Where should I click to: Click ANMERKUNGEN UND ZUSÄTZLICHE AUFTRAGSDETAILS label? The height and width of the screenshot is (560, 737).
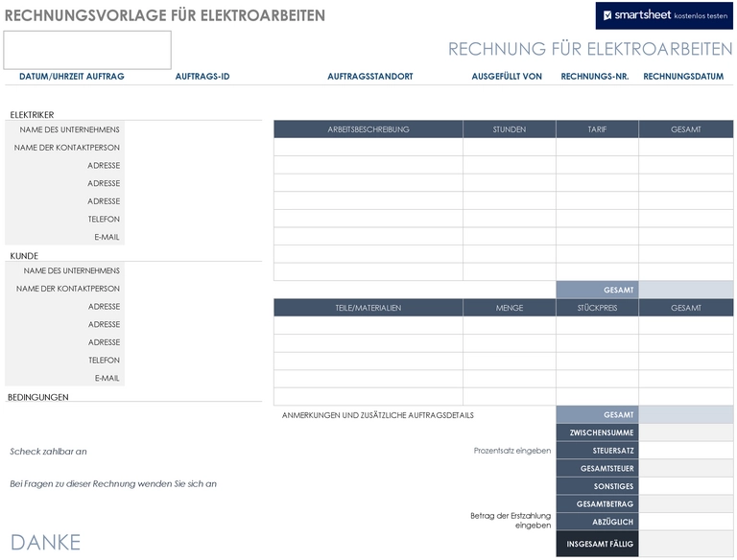[x=378, y=415]
